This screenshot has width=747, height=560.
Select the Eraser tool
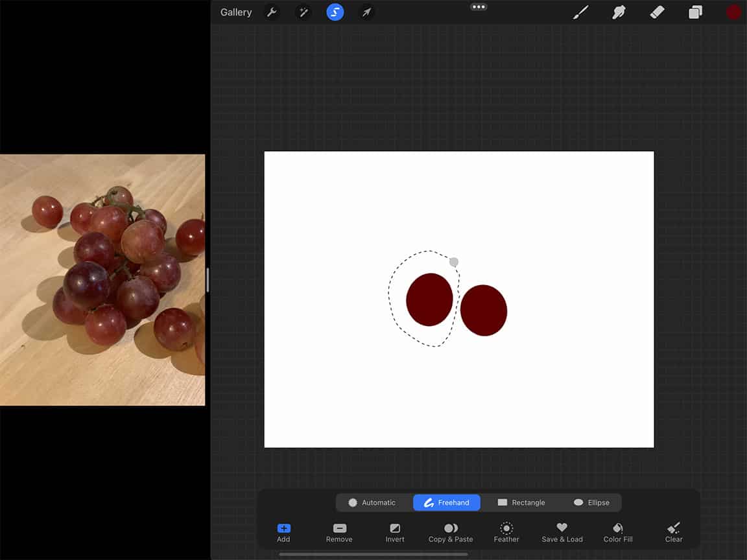point(657,12)
